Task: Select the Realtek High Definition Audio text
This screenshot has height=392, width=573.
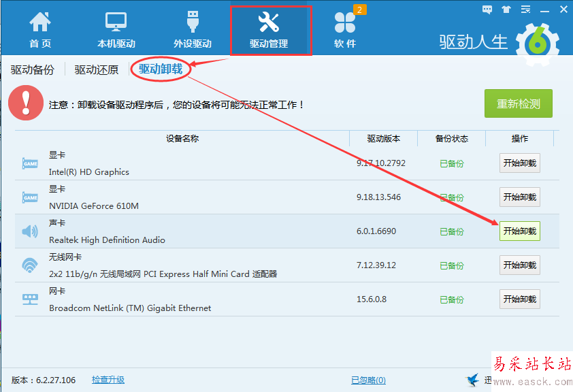Action: click(107, 240)
